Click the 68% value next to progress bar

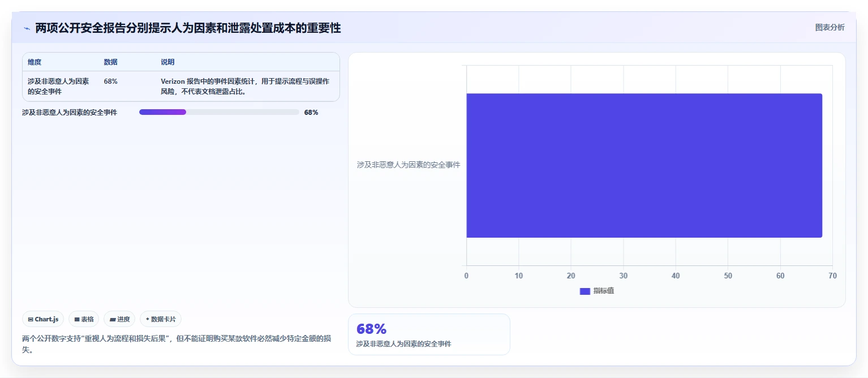(x=311, y=113)
